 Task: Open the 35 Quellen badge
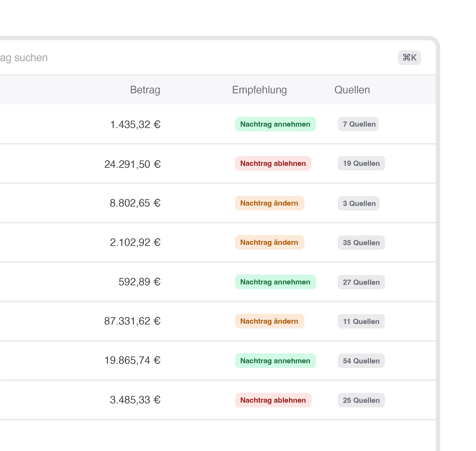pos(361,243)
